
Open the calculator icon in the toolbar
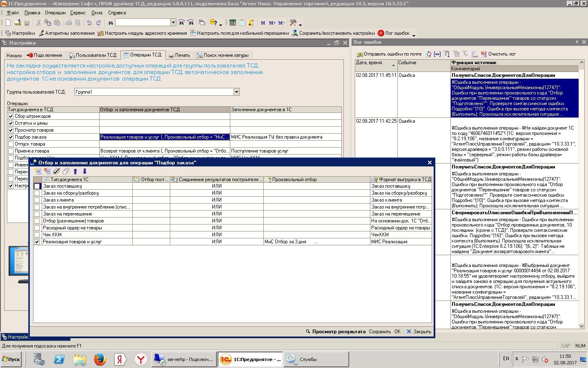[x=233, y=23]
